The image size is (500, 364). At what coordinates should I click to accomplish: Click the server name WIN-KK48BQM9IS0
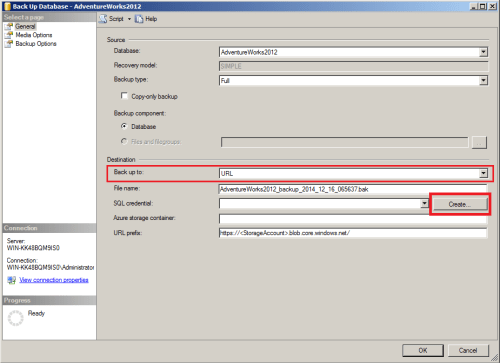click(x=33, y=248)
